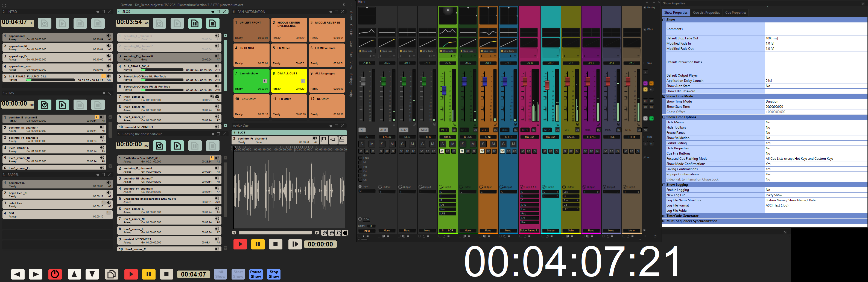Switch to the Cue List Properties tab
This screenshot has width=868, height=282.
pos(706,13)
